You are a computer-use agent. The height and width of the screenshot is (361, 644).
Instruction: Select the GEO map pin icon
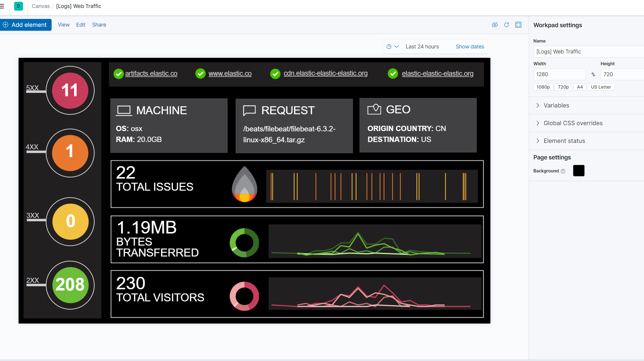point(374,109)
